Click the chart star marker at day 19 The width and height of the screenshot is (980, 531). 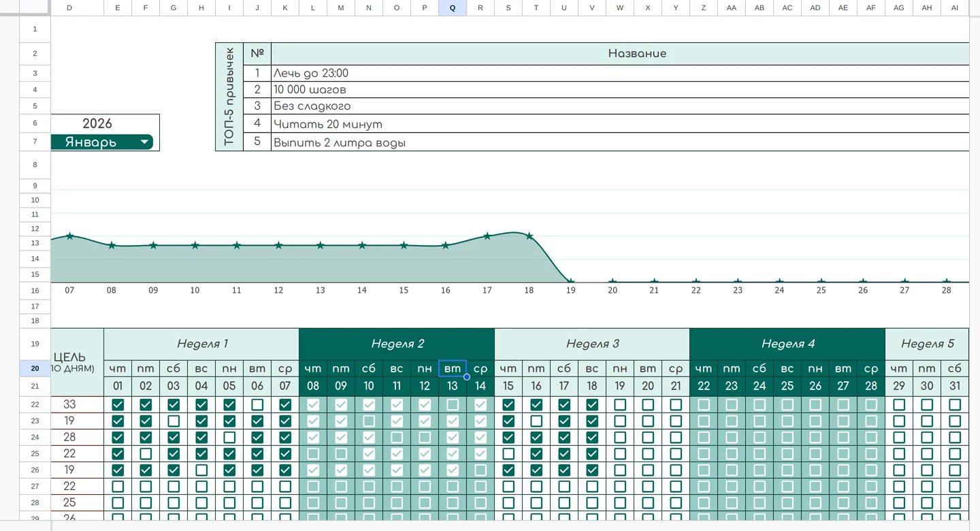tap(571, 281)
